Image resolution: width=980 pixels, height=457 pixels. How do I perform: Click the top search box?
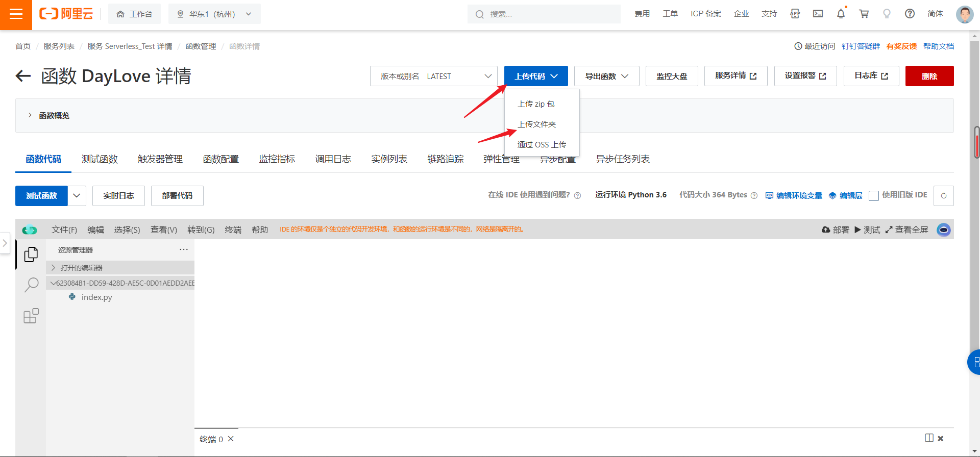point(544,14)
